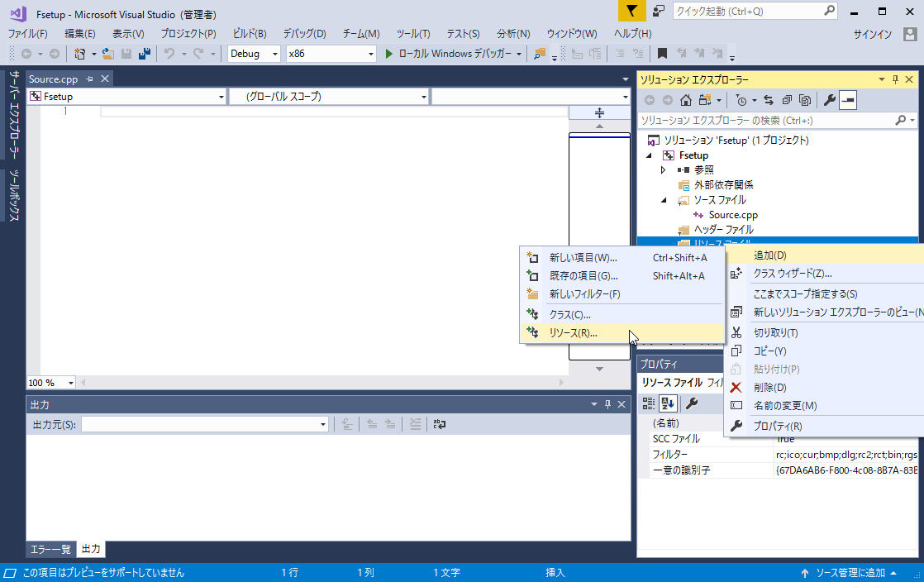Toggle Preview Selected Items in Solution Explorer toolbar

point(848,100)
